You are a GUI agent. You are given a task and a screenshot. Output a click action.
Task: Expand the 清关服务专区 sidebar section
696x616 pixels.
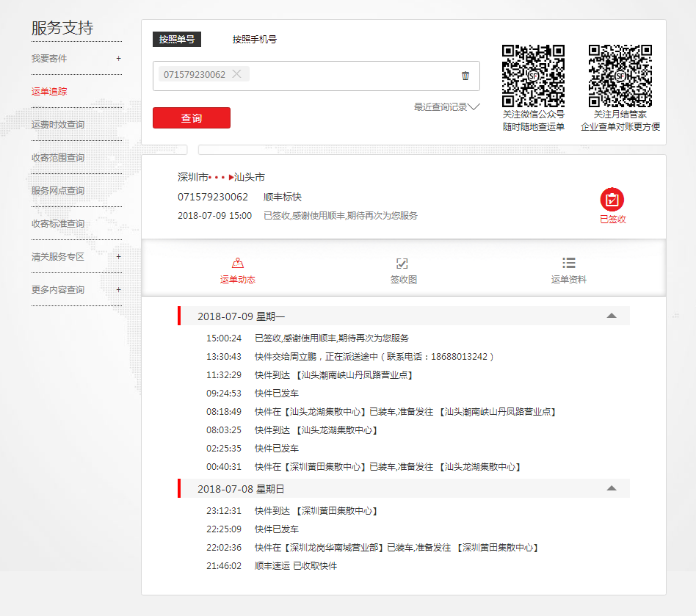(x=118, y=256)
